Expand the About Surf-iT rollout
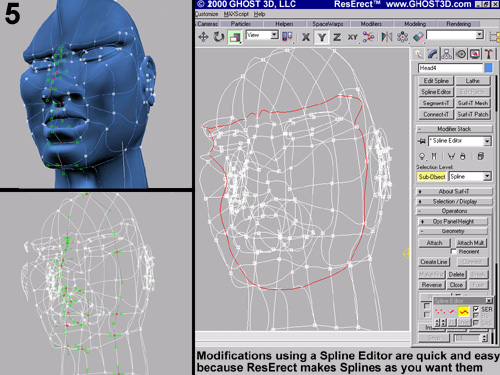This screenshot has height=375, width=500. tap(454, 191)
